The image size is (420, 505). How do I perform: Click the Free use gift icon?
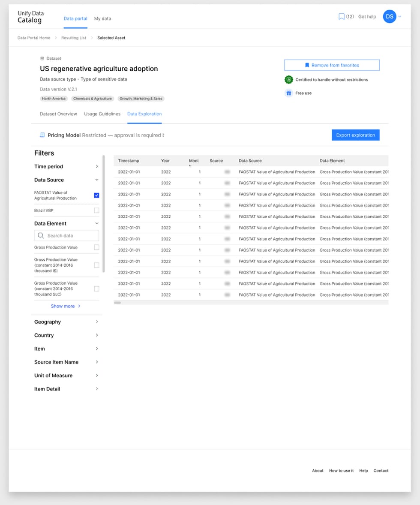288,93
